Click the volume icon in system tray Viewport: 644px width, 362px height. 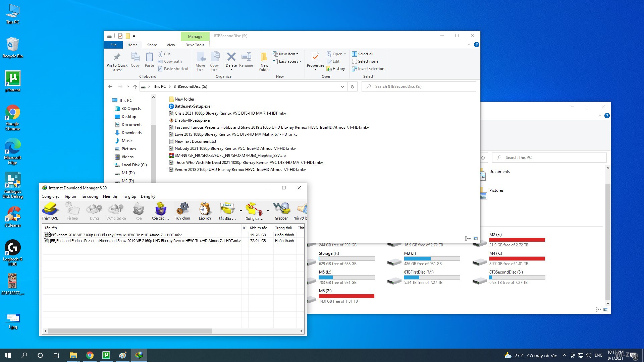[588, 355]
